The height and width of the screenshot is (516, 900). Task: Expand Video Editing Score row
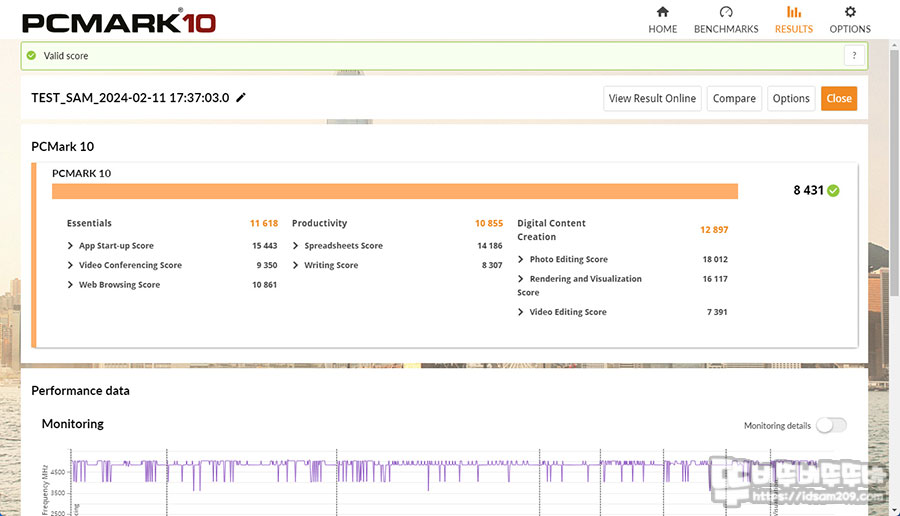[521, 312]
